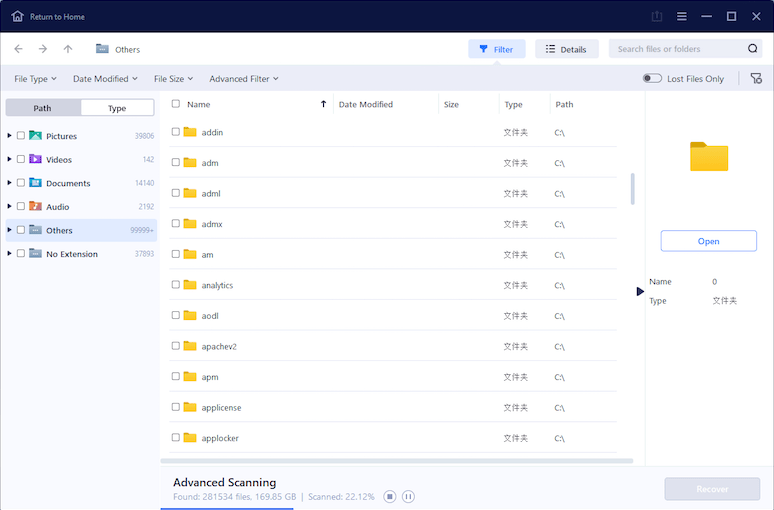Stop the advanced scanning process
Image resolution: width=774 pixels, height=510 pixels.
coord(390,497)
